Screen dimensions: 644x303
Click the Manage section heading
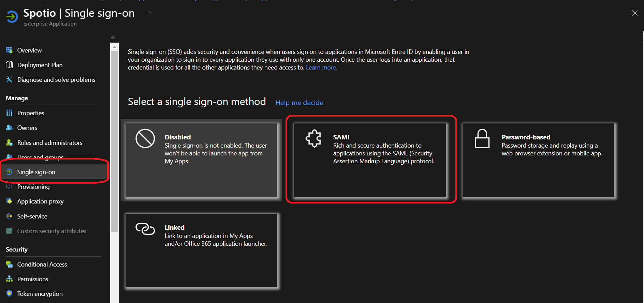[x=17, y=98]
